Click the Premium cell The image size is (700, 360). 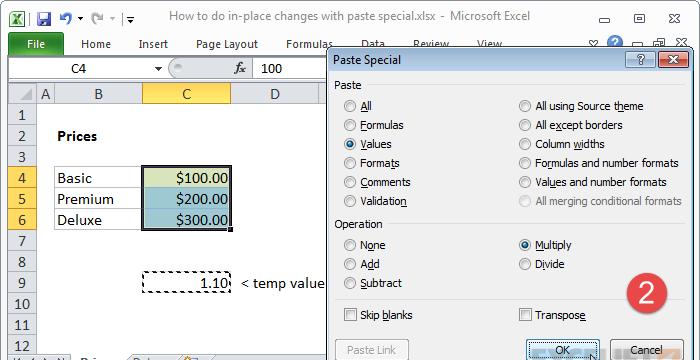(98, 199)
